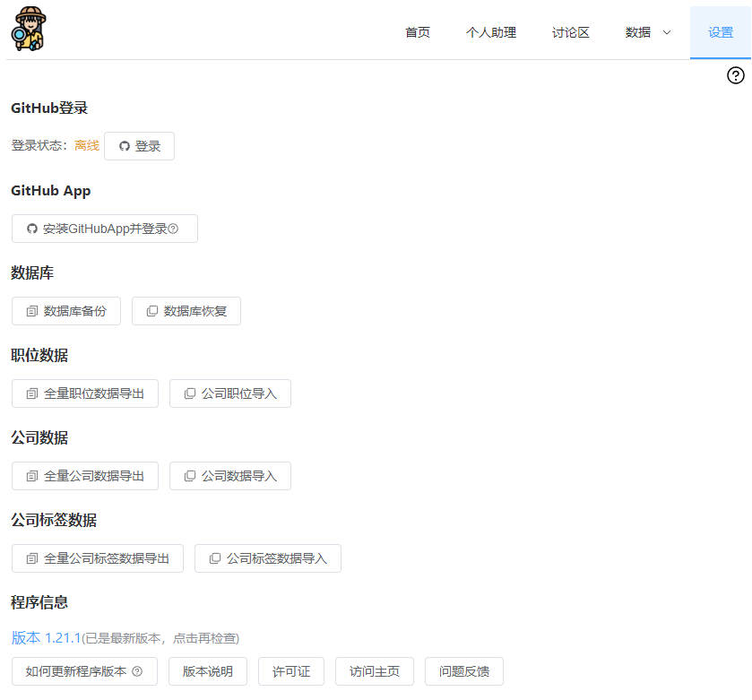The width and height of the screenshot is (752, 700).
Task: Click the 全量公司标签数据导出 document icon
Action: click(x=32, y=558)
